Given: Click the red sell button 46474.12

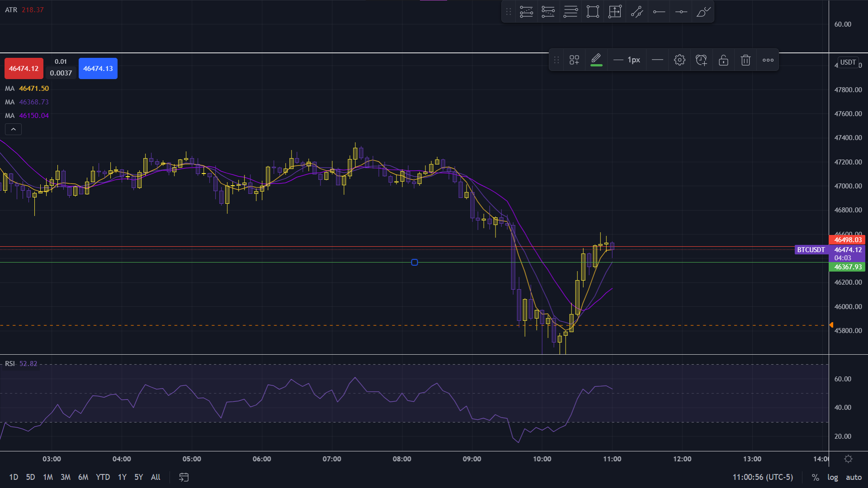Looking at the screenshot, I should [24, 69].
